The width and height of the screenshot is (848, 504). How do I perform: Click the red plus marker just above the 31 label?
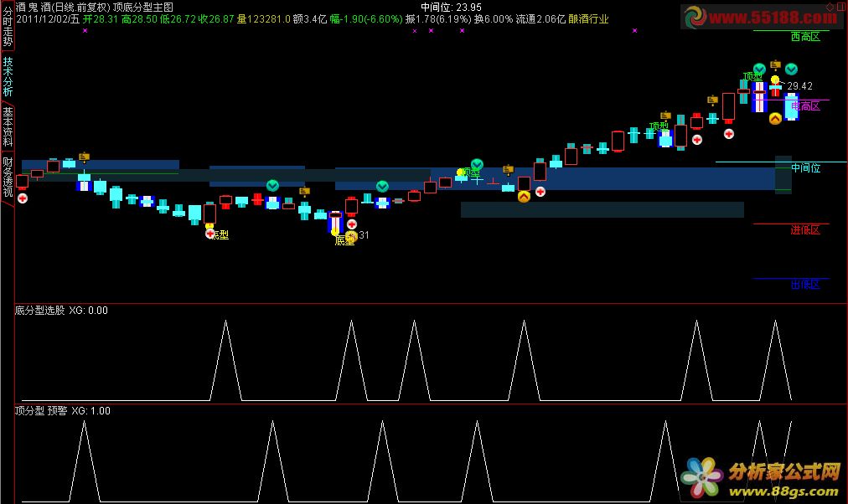coord(352,224)
